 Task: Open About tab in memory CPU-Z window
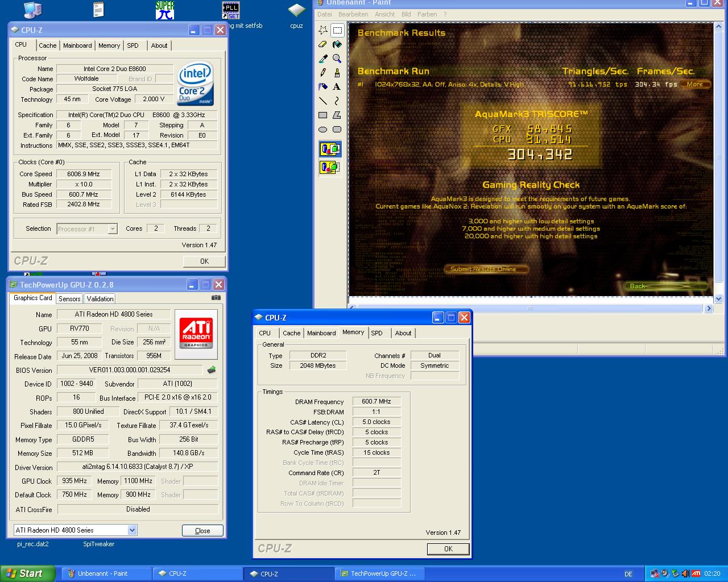[403, 333]
